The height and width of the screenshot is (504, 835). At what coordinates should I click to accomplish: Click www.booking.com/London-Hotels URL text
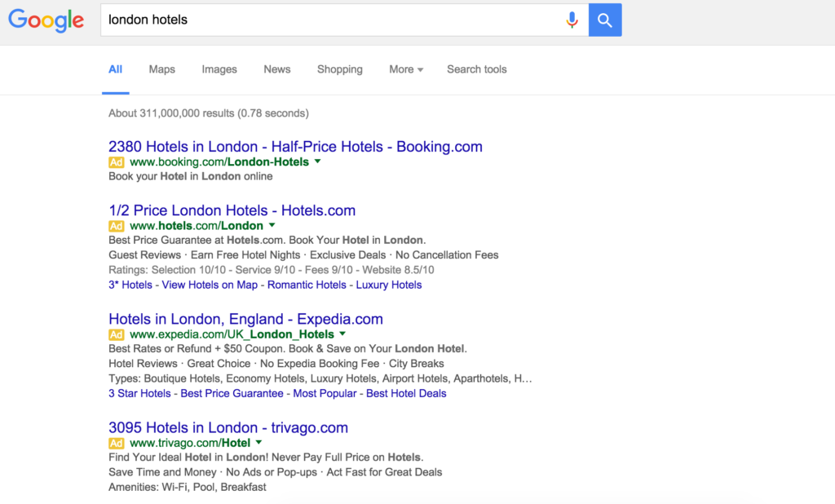219,162
